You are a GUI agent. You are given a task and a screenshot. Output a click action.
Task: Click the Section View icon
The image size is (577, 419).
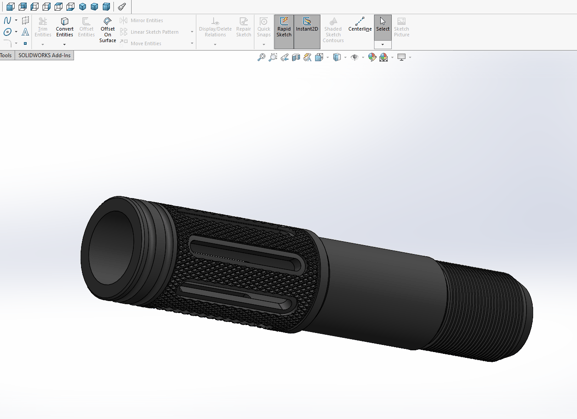296,57
